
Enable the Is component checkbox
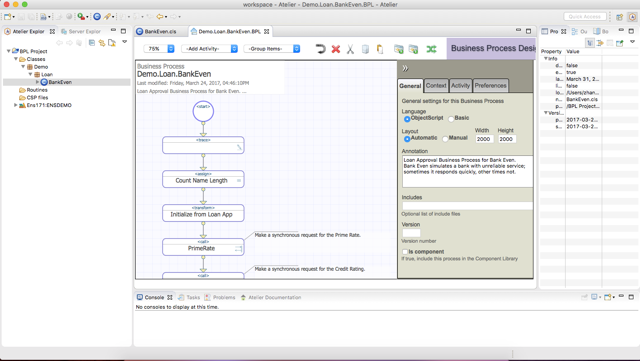[x=405, y=252]
